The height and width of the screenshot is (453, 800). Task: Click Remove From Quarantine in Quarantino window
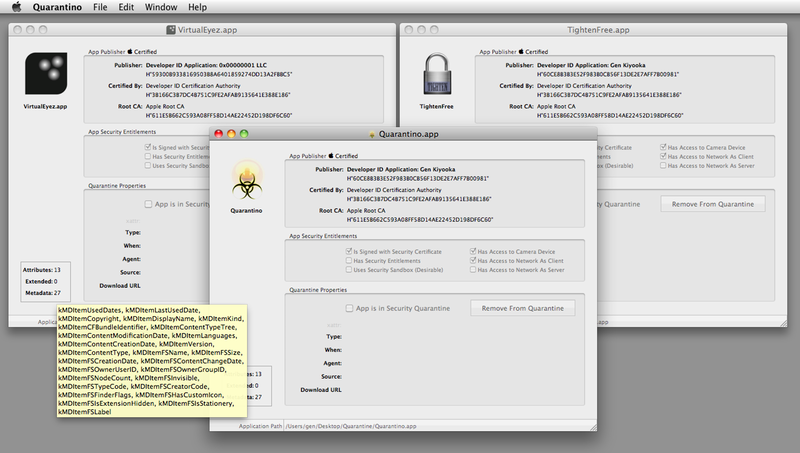tap(522, 308)
